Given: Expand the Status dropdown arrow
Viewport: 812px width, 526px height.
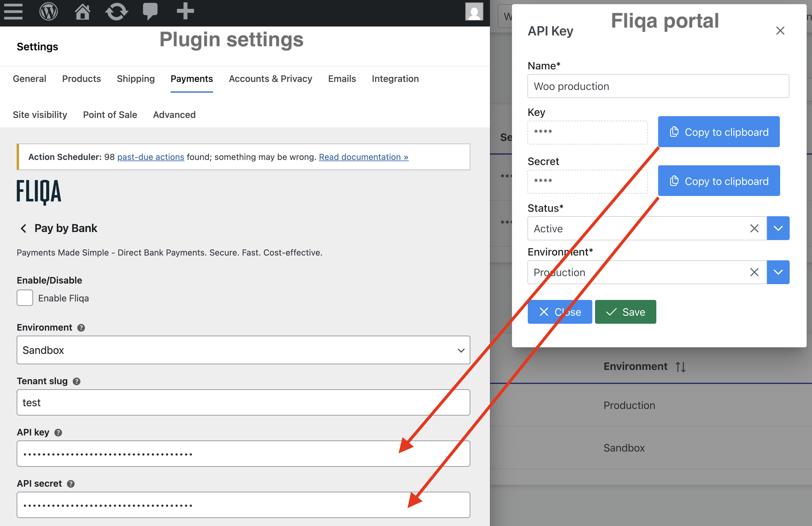Looking at the screenshot, I should click(778, 228).
